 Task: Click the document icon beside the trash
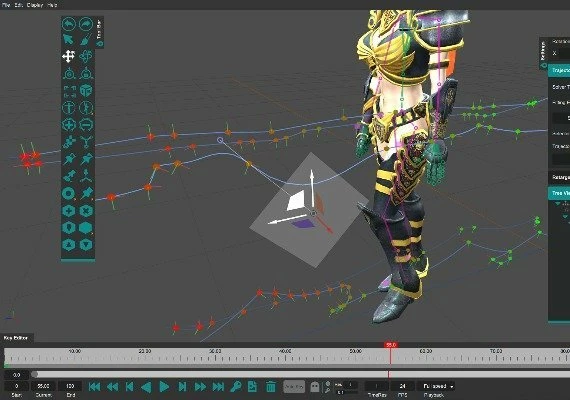point(252,387)
